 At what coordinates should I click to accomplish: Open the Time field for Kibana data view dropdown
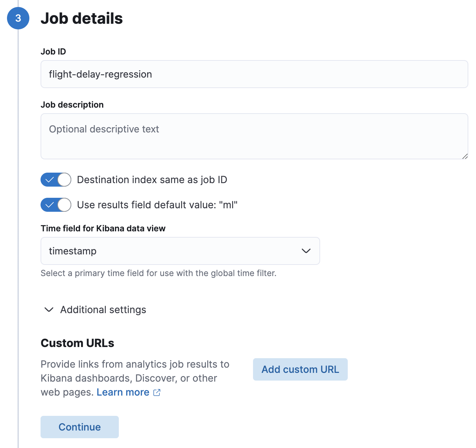coord(180,251)
